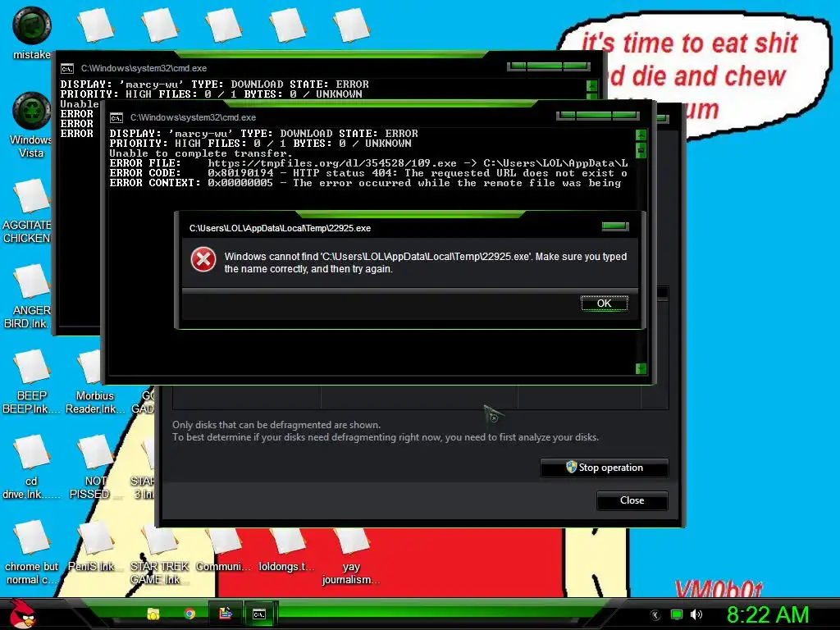The height and width of the screenshot is (630, 840).
Task: Click the error dialog title 'C:\Users\LOL\AppData\Local\Temp\22925.exe'
Action: [x=281, y=228]
